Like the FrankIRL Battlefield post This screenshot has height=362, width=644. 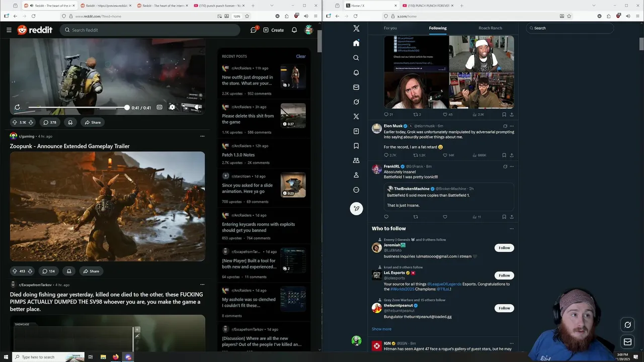coord(445,217)
